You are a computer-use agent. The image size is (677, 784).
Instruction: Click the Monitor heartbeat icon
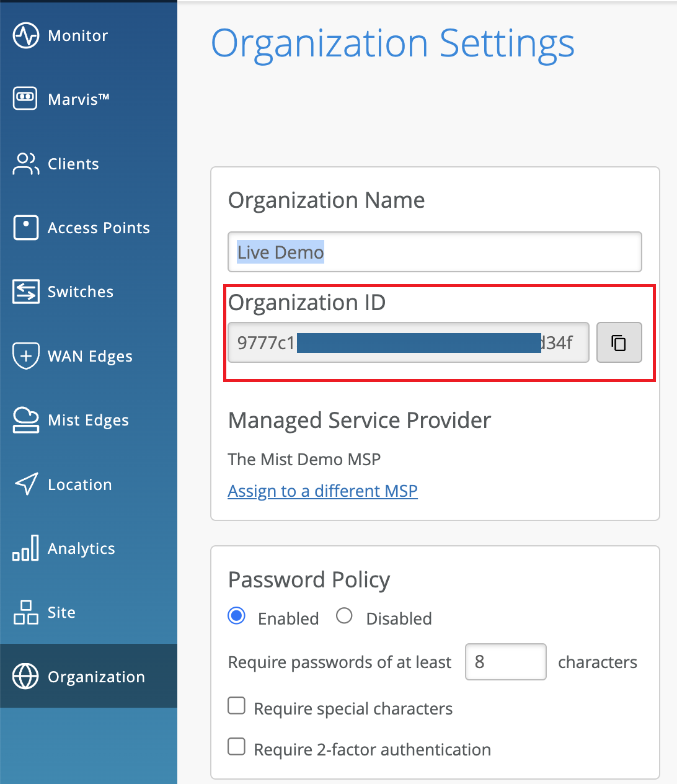tap(26, 35)
